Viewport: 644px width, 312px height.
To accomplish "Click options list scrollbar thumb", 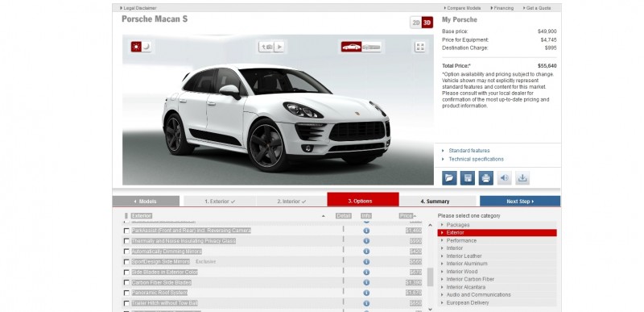I will point(430,277).
